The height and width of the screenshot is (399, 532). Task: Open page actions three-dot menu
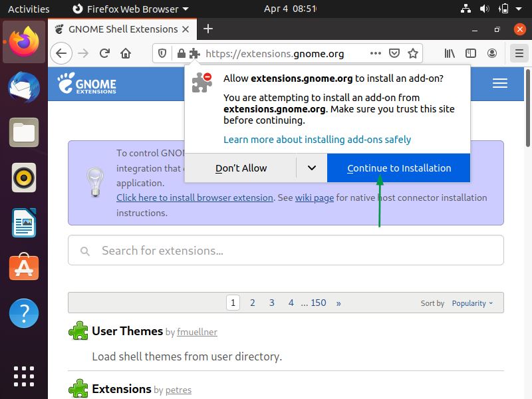[376, 53]
